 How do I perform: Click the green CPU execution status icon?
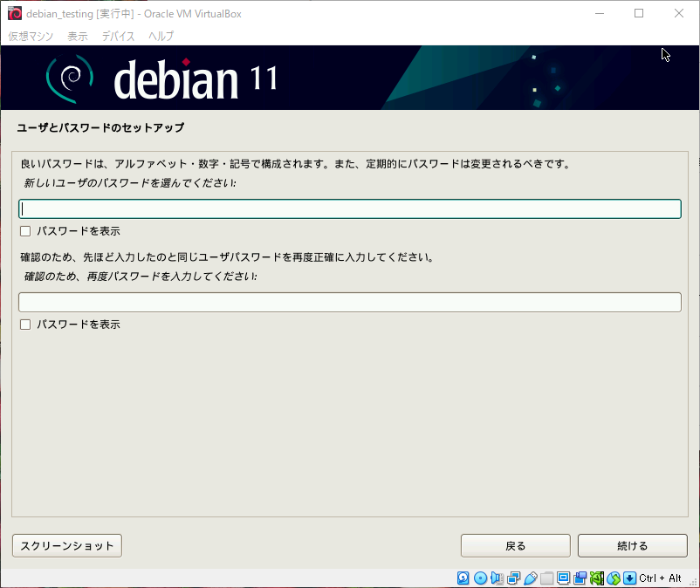click(597, 578)
